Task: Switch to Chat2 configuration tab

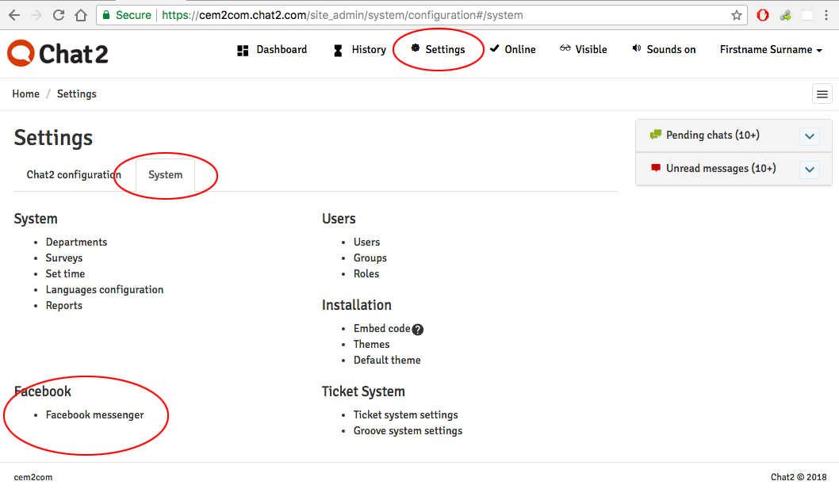Action: [74, 175]
